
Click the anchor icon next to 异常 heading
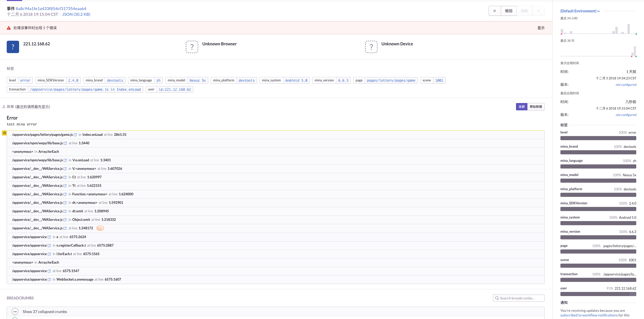[4, 107]
